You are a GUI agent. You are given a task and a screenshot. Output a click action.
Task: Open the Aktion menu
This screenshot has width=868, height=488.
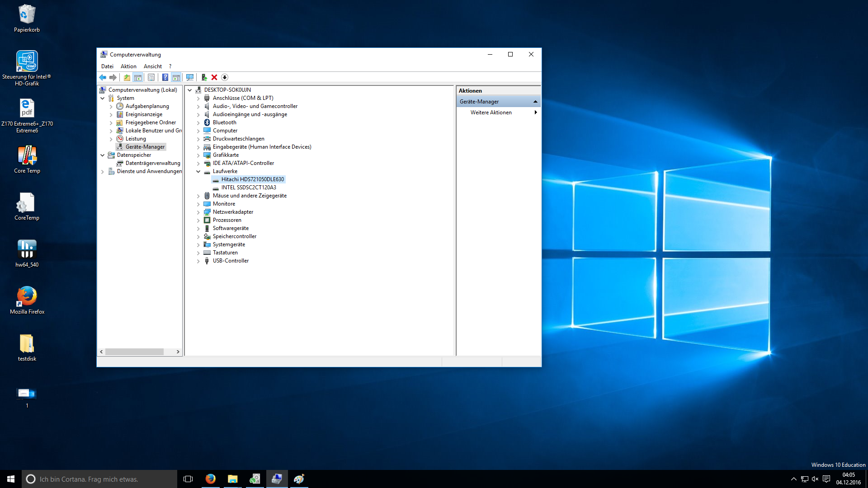pyautogui.click(x=128, y=66)
